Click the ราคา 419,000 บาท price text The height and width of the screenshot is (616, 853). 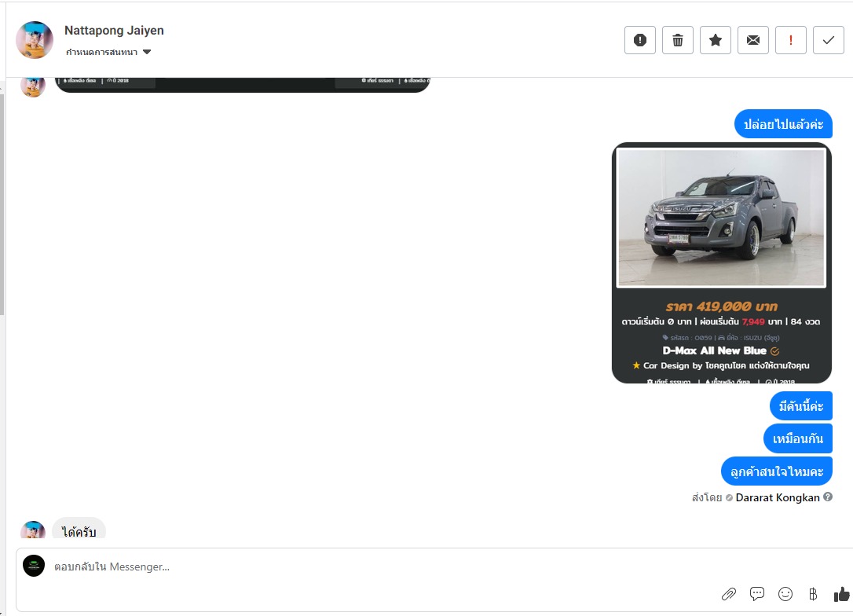[x=721, y=306]
